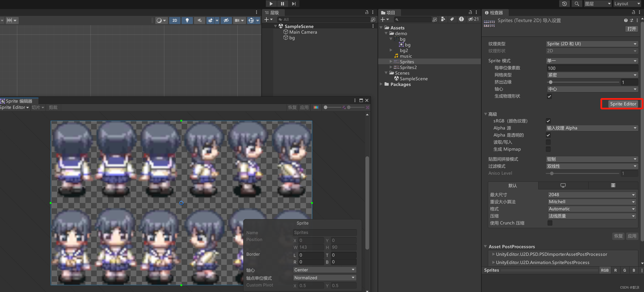Toggle Hierarchy panel lock icon
The width and height of the screenshot is (644, 292).
367,12
